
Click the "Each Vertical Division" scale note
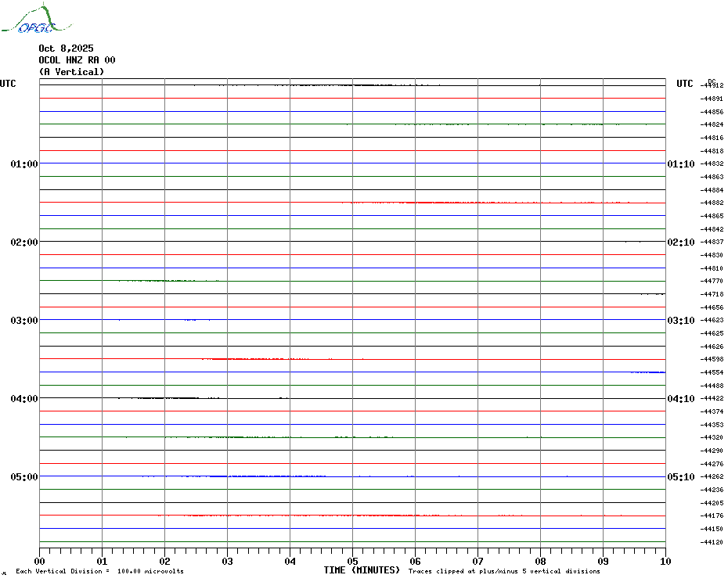[99, 571]
